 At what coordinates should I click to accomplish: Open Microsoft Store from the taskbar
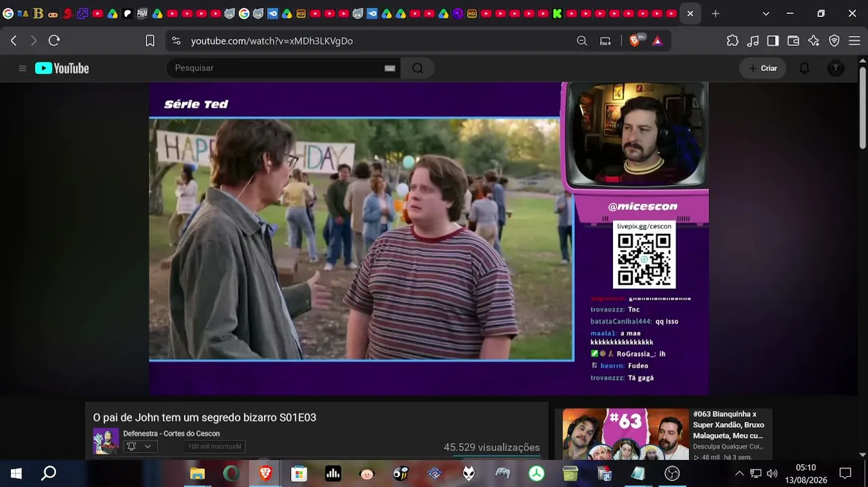pos(299,473)
